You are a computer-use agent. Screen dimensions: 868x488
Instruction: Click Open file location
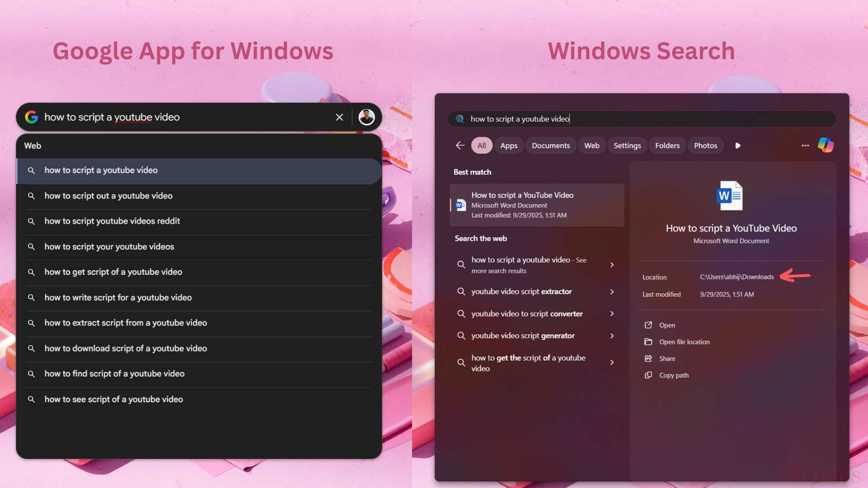point(684,342)
